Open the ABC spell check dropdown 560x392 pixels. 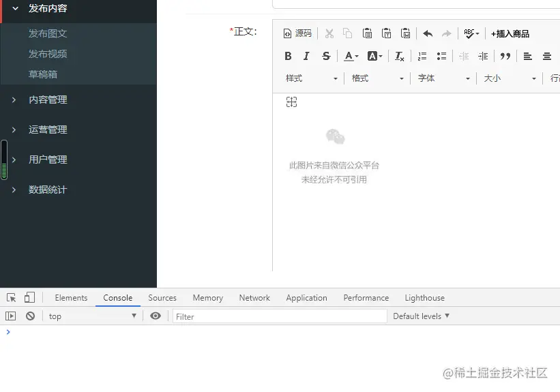click(x=471, y=33)
